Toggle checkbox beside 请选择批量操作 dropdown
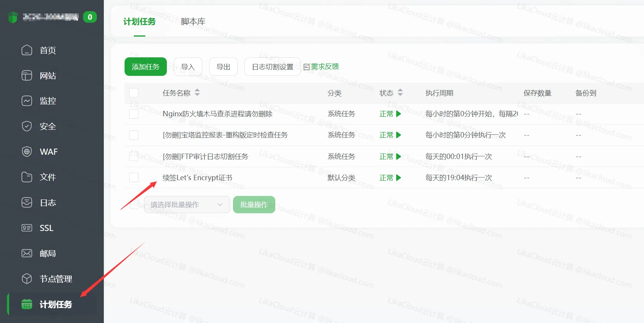 (x=134, y=204)
